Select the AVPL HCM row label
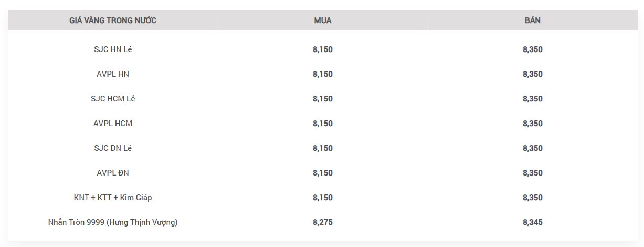The width and height of the screenshot is (644, 247). click(113, 124)
